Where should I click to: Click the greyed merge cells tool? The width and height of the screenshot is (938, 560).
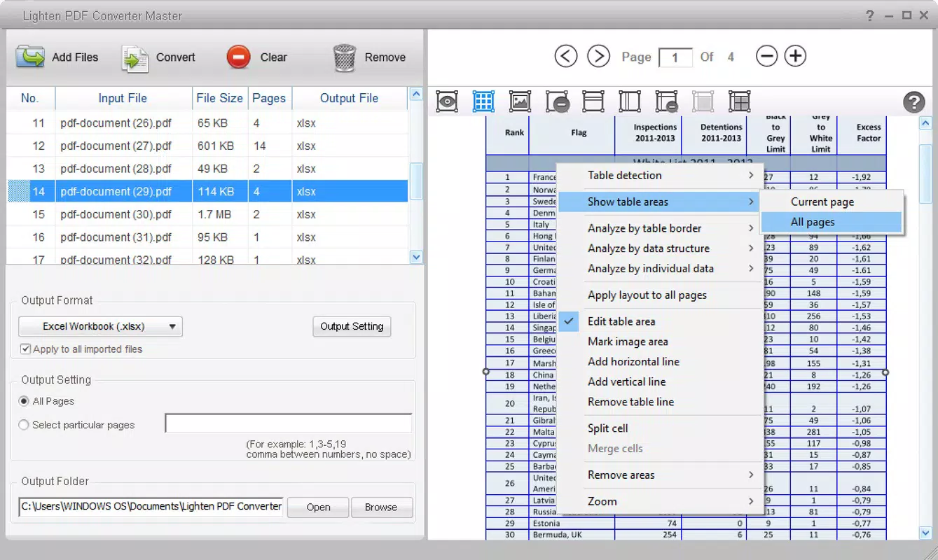[x=703, y=101]
